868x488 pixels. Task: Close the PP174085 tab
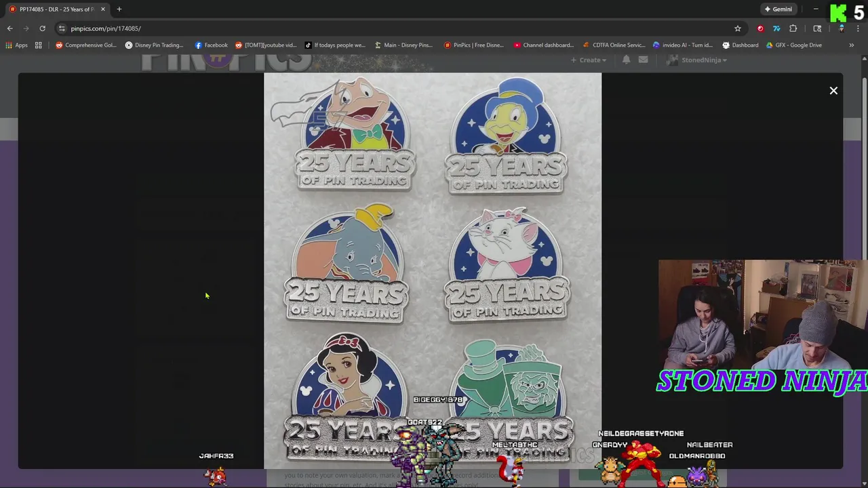[x=103, y=9]
